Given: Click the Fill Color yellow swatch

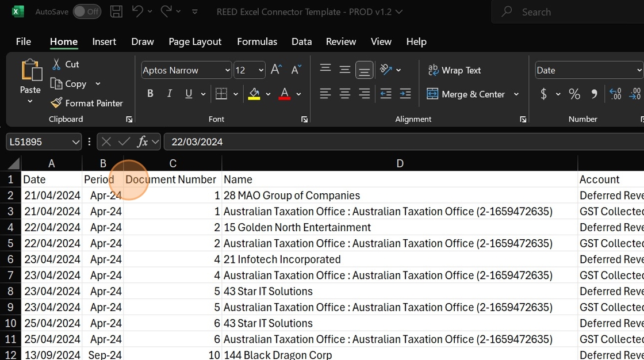Looking at the screenshot, I should (254, 94).
